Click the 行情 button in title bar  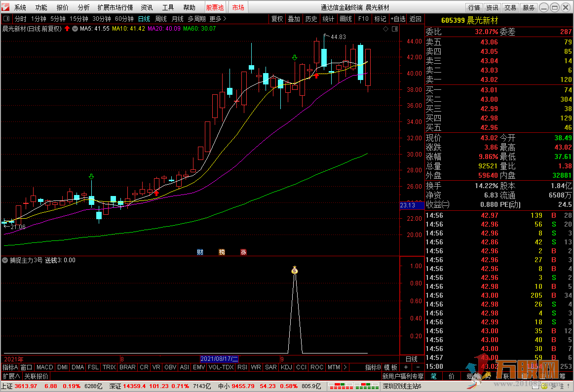(474, 7)
